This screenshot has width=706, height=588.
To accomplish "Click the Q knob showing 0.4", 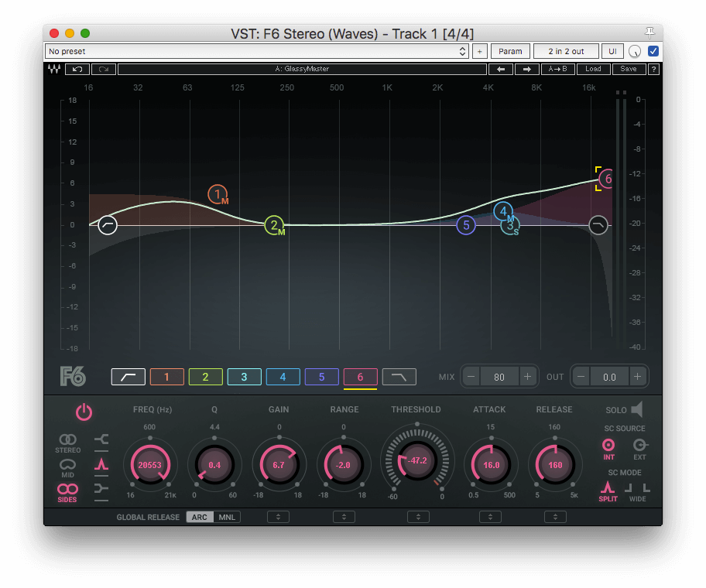I will [x=214, y=465].
